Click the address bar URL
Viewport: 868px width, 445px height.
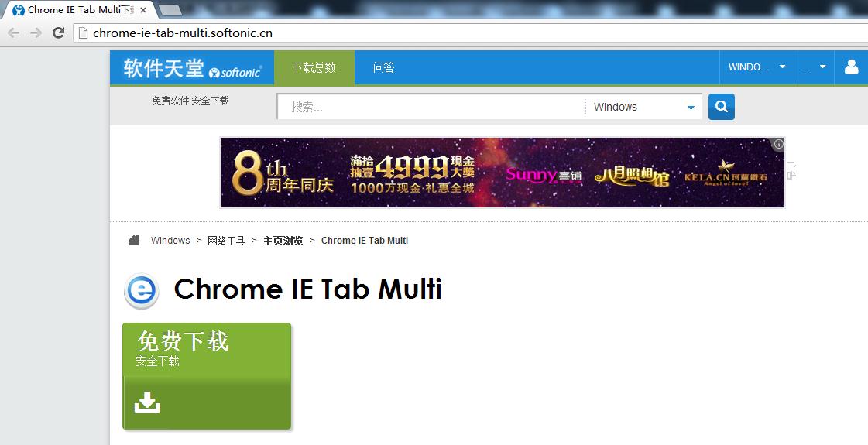click(183, 33)
